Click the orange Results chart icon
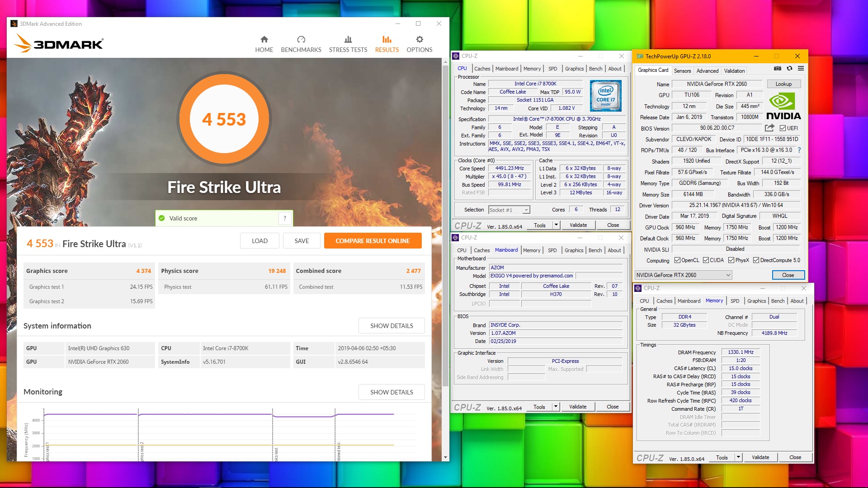Screen dimensions: 868x488 coord(387,39)
